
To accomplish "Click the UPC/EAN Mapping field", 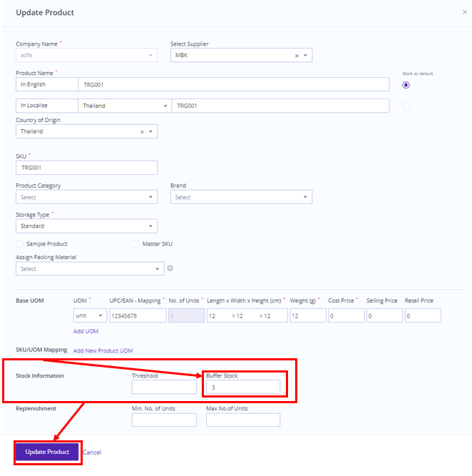I will coord(138,315).
